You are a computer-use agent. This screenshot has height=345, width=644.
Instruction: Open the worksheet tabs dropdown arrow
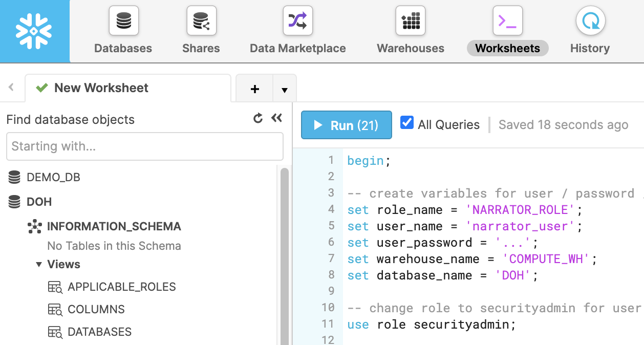(x=285, y=90)
